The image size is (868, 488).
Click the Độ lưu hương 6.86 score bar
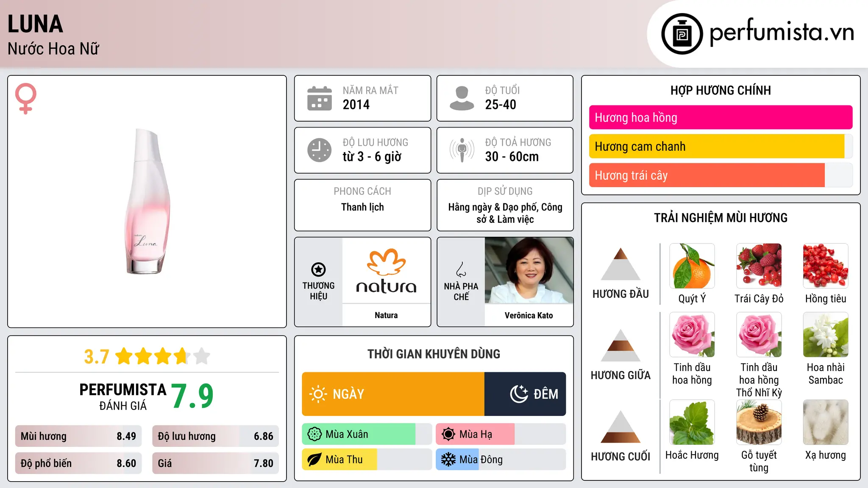pos(216,436)
